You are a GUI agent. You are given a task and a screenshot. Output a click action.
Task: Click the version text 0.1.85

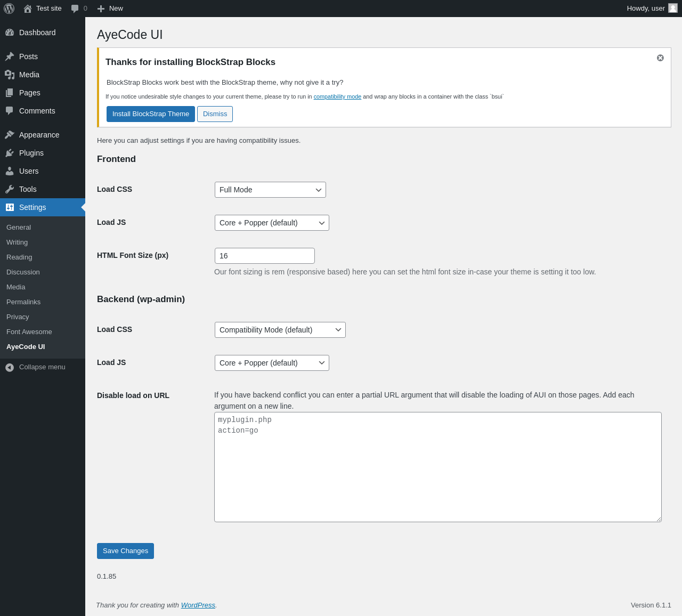click(x=107, y=577)
